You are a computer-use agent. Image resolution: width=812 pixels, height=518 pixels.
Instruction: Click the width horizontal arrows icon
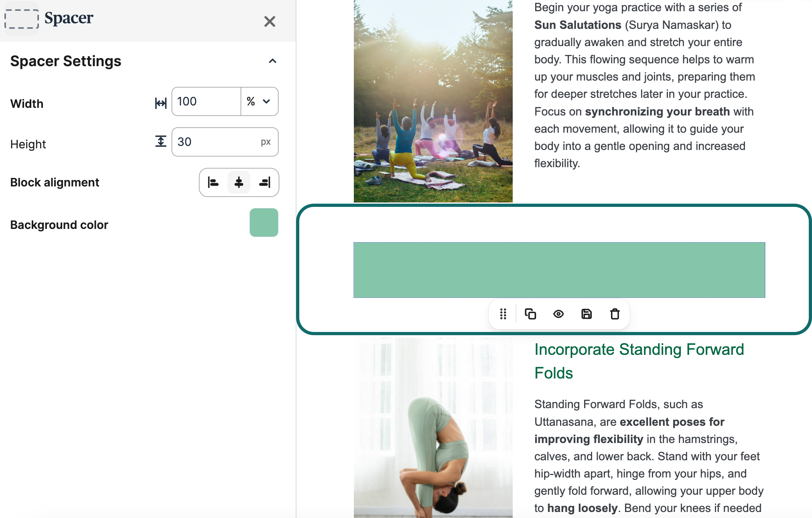(x=160, y=103)
